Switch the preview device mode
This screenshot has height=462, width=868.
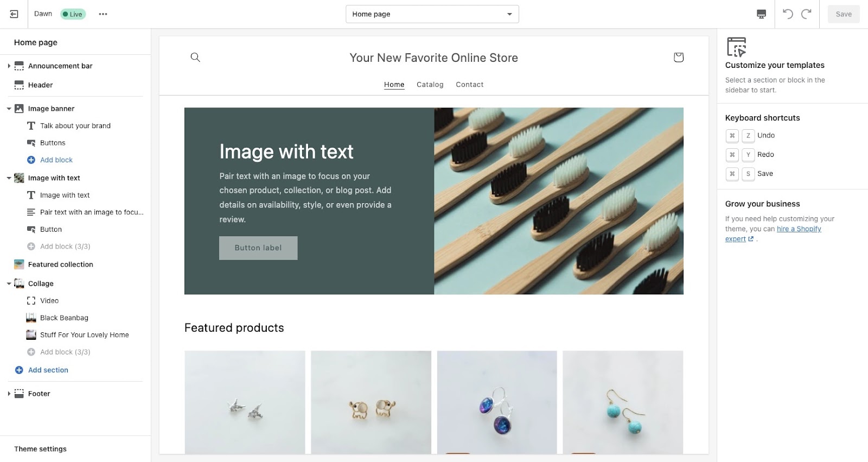[x=761, y=14]
